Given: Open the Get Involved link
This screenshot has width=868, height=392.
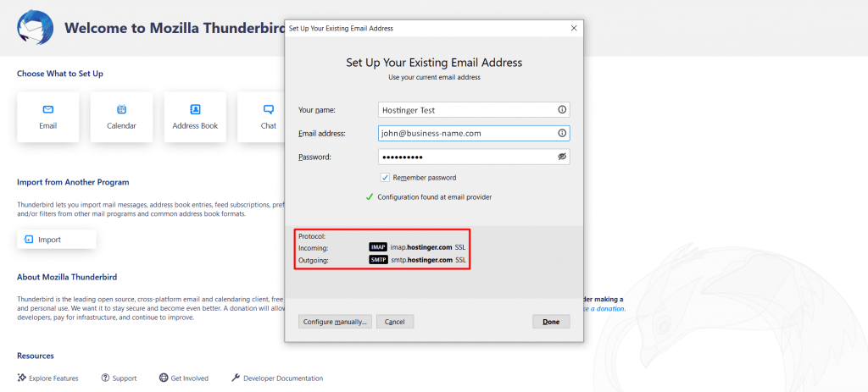Looking at the screenshot, I should tap(184, 378).
